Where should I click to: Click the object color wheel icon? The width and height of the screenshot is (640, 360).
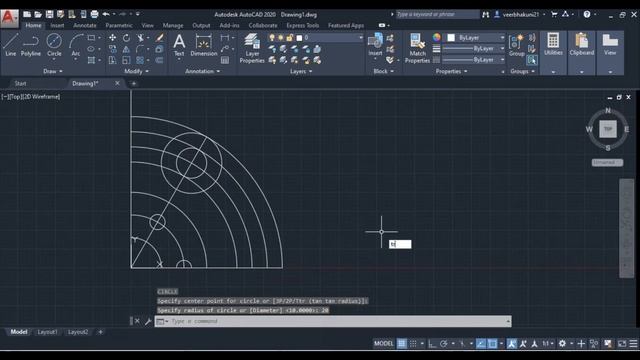(437, 38)
